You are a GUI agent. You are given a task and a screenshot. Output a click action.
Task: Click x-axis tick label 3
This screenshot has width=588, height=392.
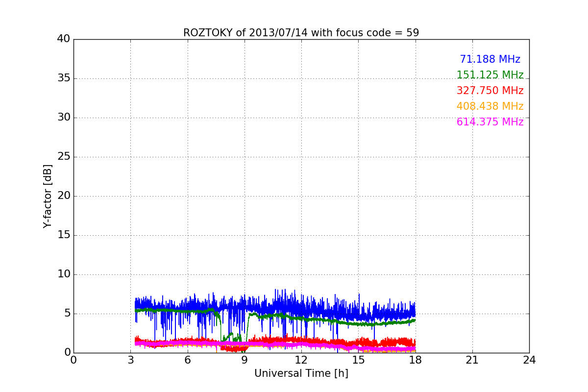[130, 360]
